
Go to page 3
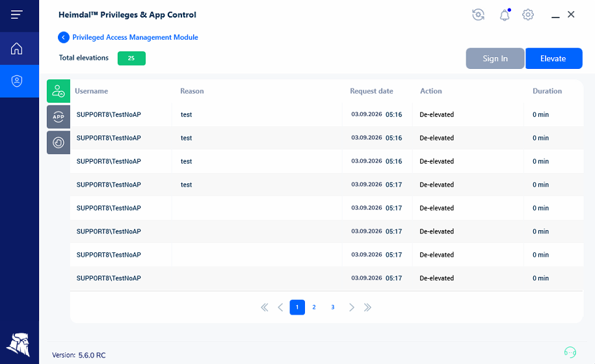332,307
